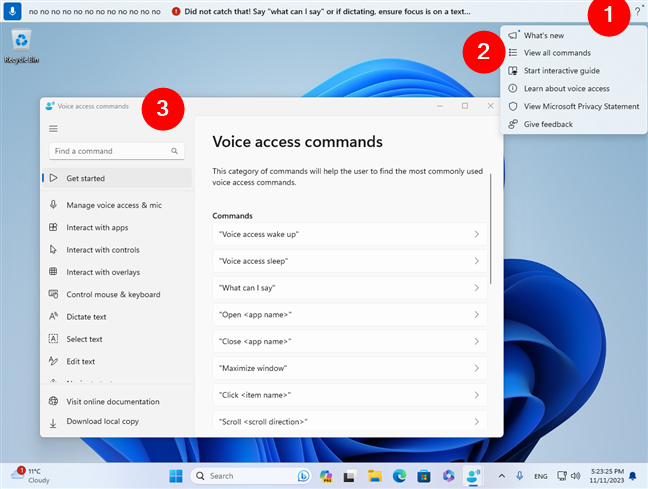Open Control mouse & keyboard category
648x489 pixels.
click(x=117, y=294)
